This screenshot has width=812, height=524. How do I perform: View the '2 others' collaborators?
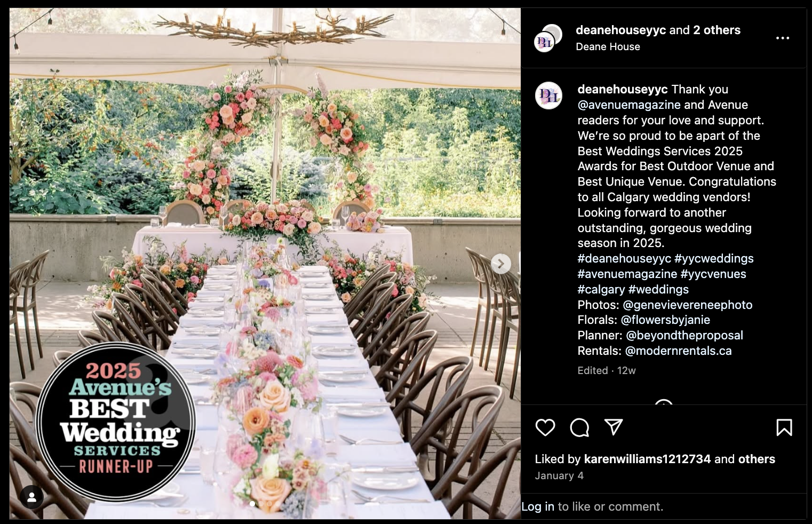pyautogui.click(x=717, y=30)
